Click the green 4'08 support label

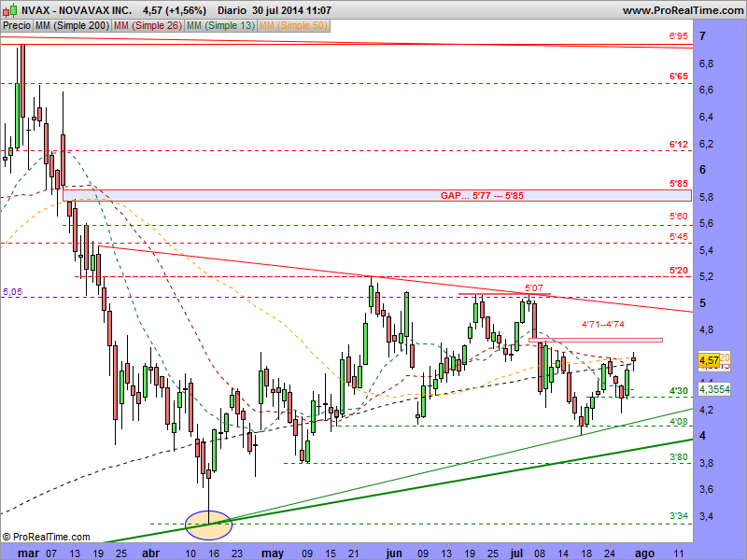(x=679, y=422)
